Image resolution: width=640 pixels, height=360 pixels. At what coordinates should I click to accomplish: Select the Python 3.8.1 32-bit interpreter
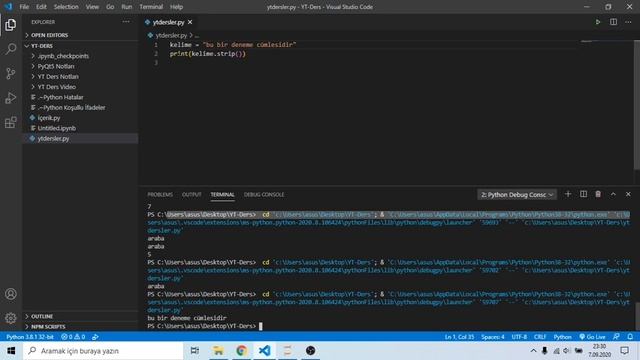coord(30,337)
